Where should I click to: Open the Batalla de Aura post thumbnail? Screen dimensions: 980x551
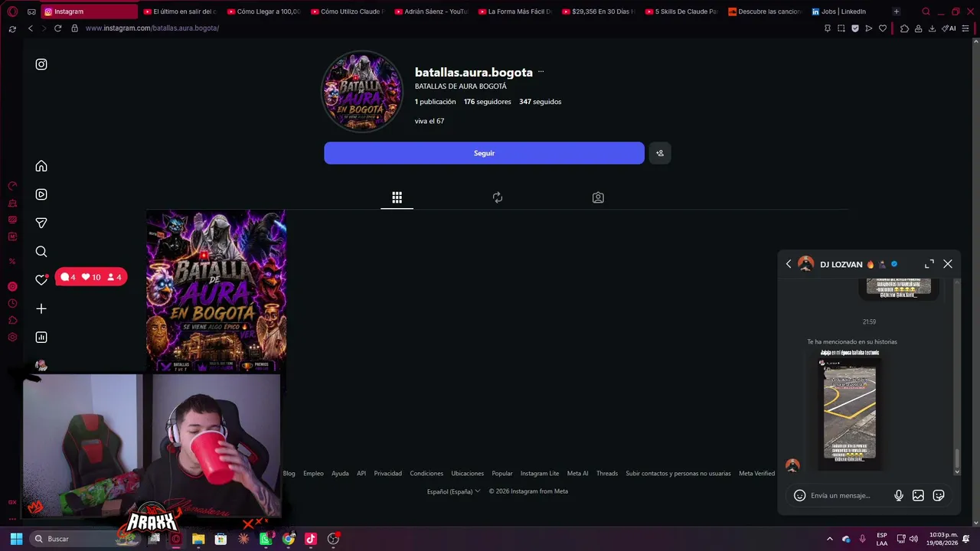(217, 291)
